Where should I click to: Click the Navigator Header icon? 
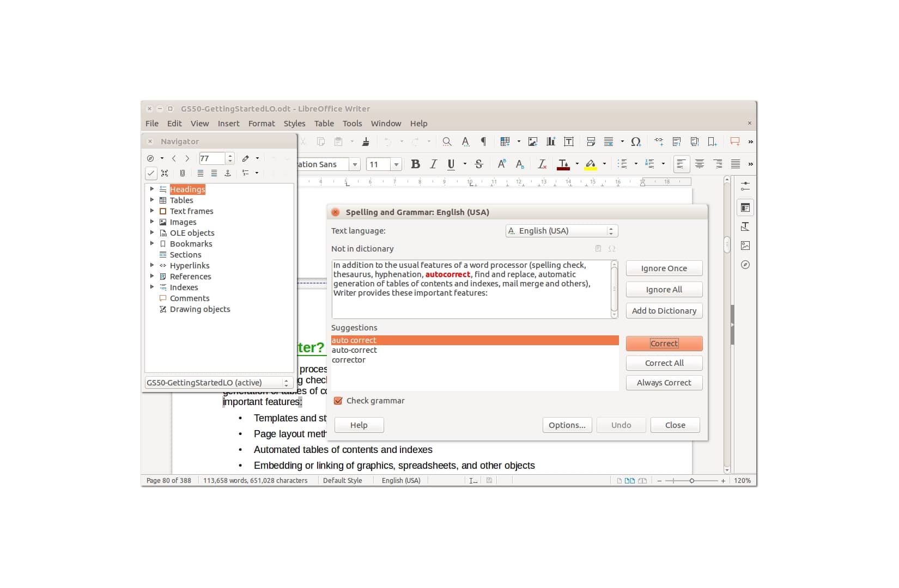[201, 173]
